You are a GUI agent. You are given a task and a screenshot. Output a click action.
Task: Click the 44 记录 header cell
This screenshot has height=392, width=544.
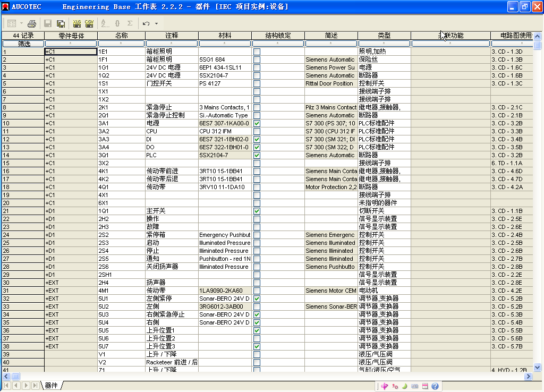tap(23, 36)
